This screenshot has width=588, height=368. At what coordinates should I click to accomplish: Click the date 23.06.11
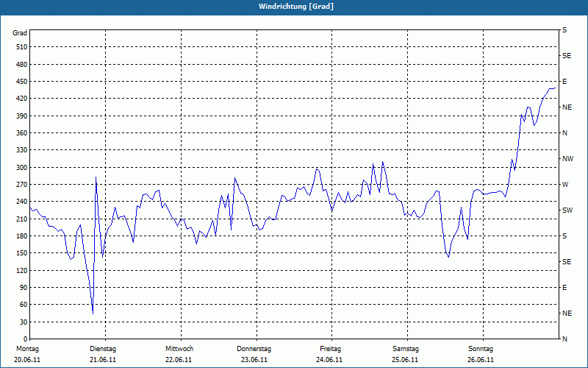254,360
